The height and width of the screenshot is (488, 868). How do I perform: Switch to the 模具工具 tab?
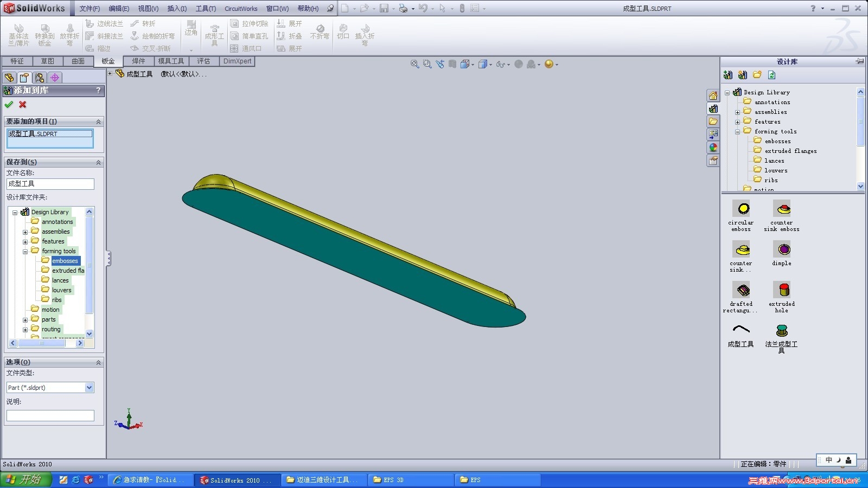coord(171,61)
